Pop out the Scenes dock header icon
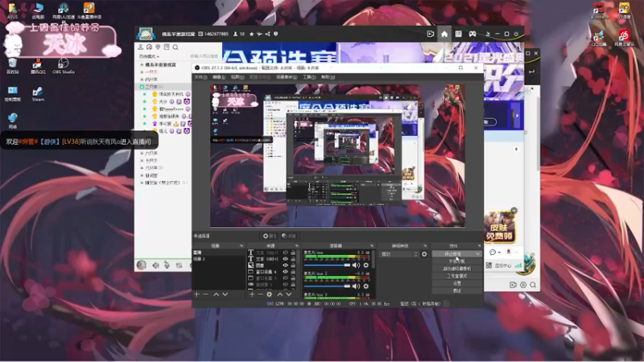644x362 pixels. 241,246
